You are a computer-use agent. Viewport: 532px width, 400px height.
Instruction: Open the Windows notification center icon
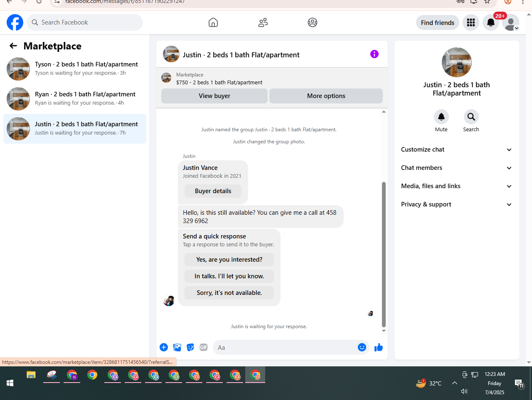pyautogui.click(x=519, y=383)
